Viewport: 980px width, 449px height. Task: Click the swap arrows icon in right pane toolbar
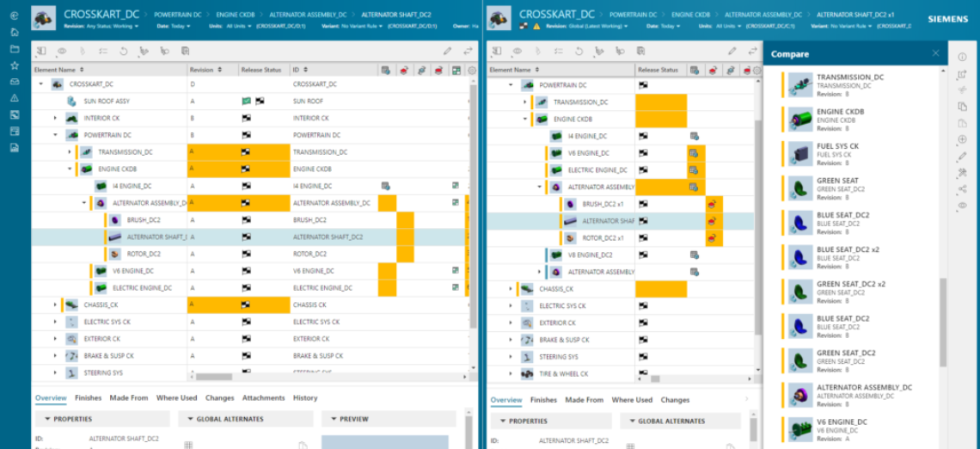click(751, 52)
